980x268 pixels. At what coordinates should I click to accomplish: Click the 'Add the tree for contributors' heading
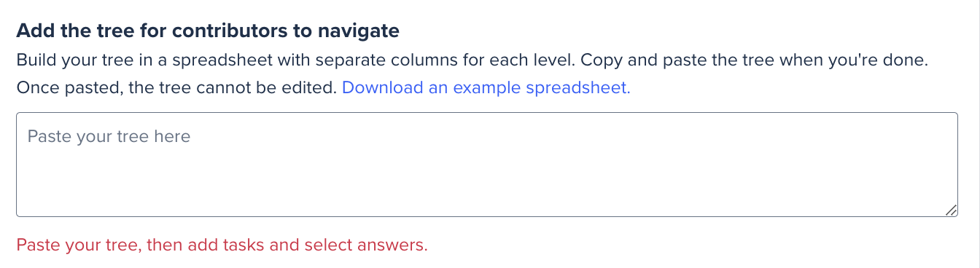tap(208, 31)
